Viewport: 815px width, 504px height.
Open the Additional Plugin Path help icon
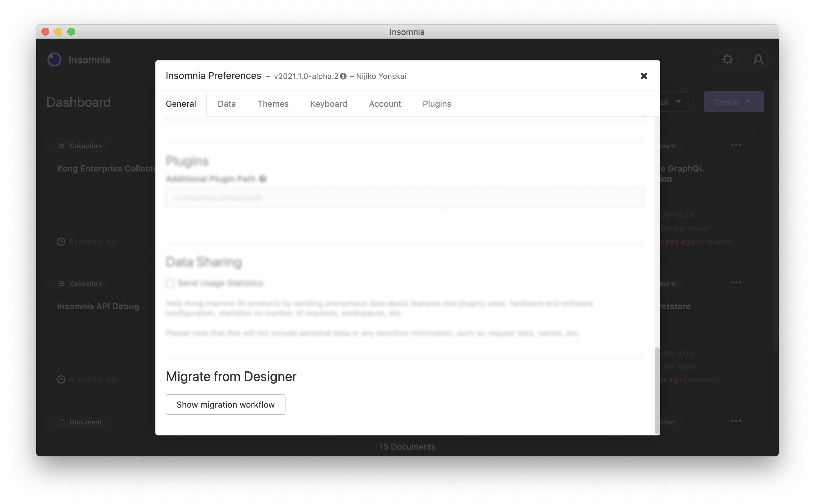click(x=263, y=179)
